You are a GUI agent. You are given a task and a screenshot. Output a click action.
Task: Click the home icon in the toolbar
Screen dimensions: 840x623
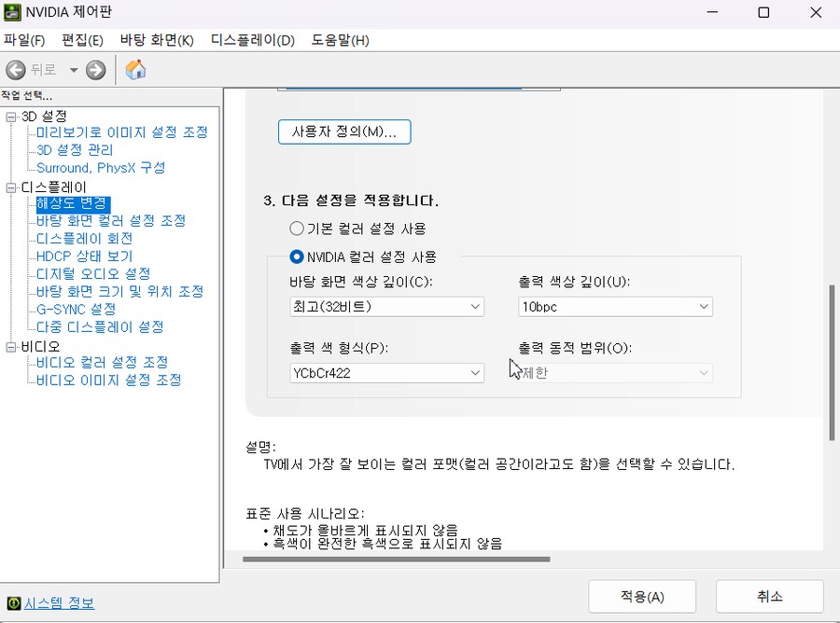pyautogui.click(x=134, y=69)
